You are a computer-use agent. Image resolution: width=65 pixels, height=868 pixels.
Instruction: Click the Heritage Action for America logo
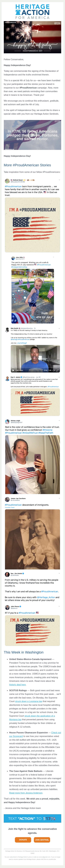pyautogui.click(x=32, y=11)
